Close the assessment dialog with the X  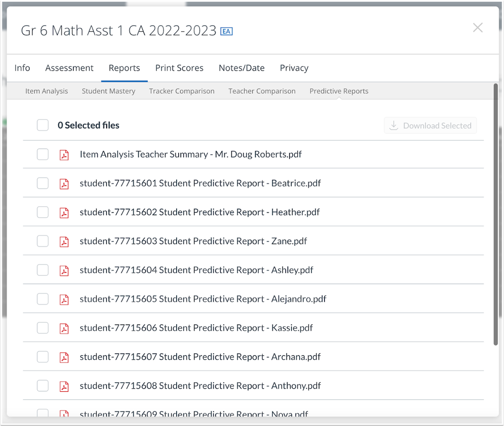coord(478,28)
